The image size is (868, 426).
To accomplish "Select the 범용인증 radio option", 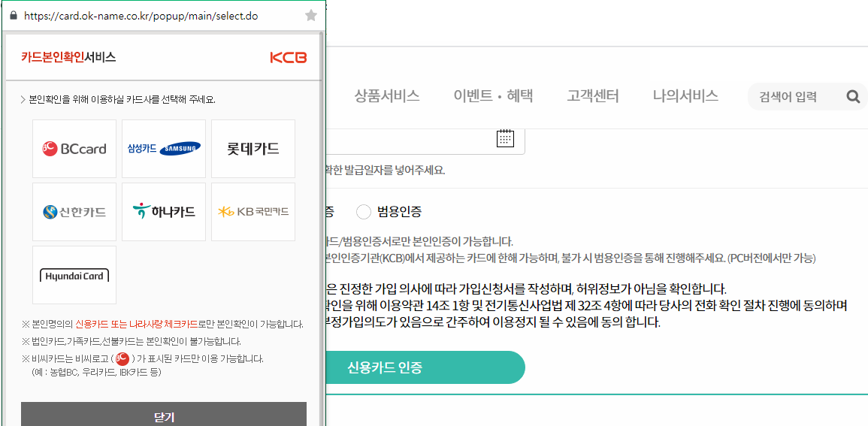I will [x=364, y=211].
